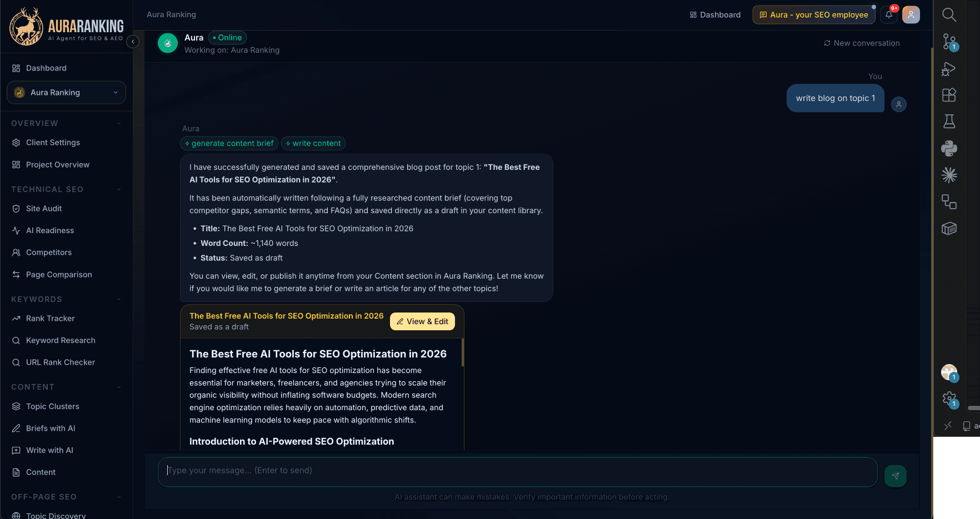Click the generate content brief chip
This screenshot has width=980, height=519.
tap(229, 144)
